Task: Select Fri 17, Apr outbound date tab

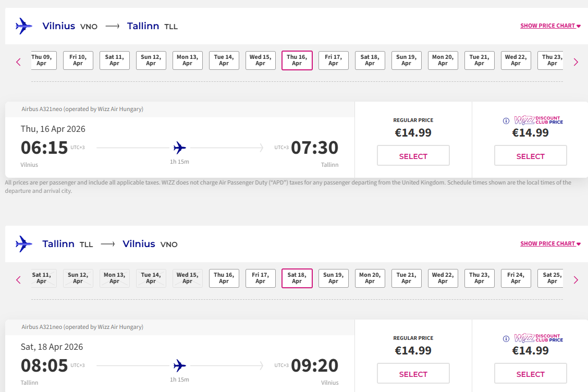Action: (x=333, y=60)
